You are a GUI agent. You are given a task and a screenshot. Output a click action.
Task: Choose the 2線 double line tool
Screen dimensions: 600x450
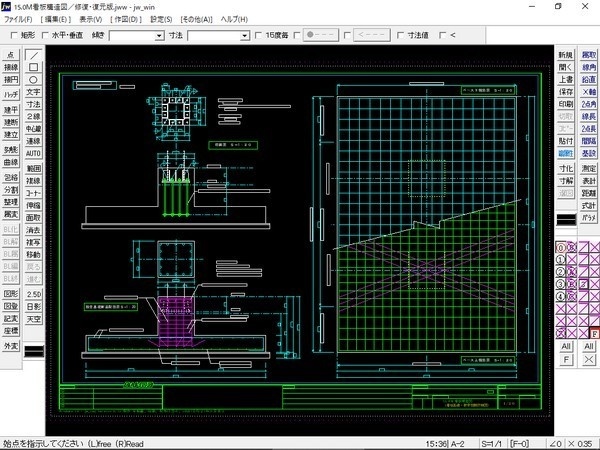click(33, 116)
